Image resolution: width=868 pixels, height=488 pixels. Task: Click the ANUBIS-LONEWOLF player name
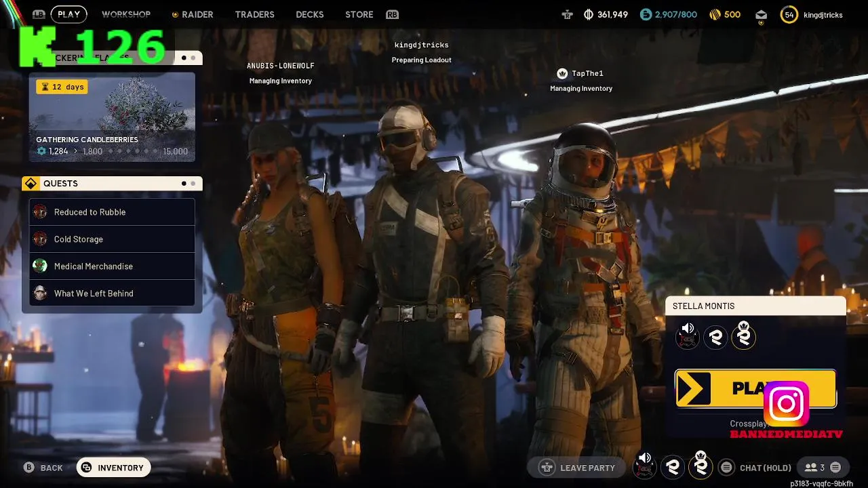tap(281, 66)
